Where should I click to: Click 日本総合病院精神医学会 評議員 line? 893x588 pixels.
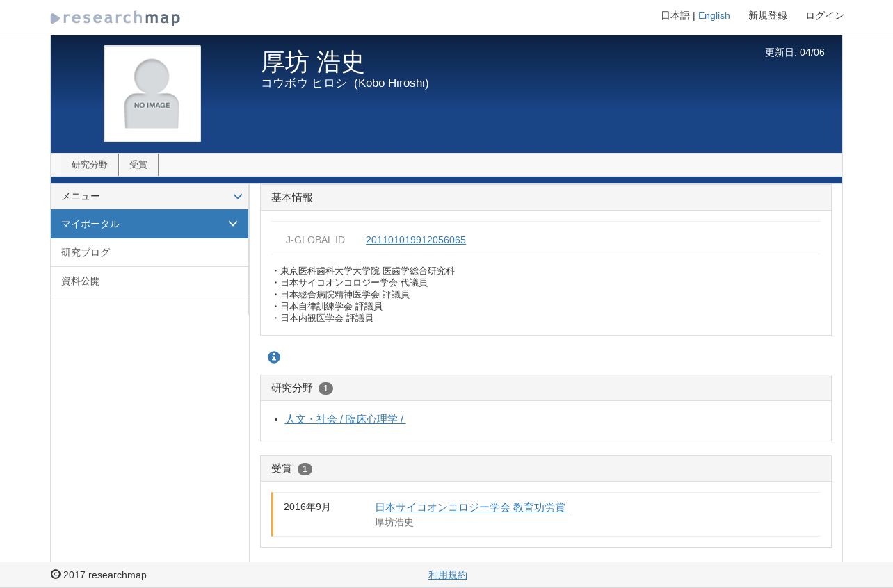coord(341,295)
